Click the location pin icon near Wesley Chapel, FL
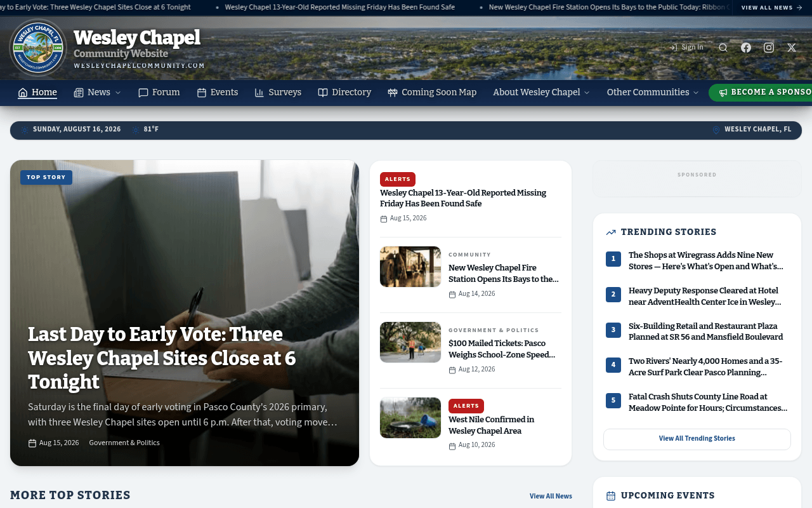The image size is (812, 508). coord(716,130)
